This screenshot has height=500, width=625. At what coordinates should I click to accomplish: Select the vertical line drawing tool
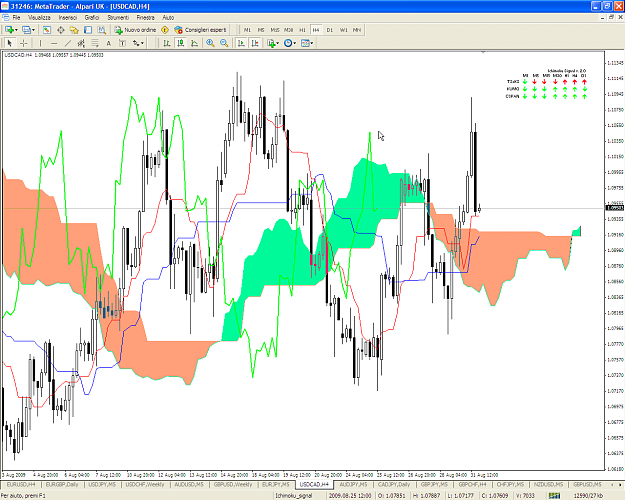pyautogui.click(x=40, y=43)
